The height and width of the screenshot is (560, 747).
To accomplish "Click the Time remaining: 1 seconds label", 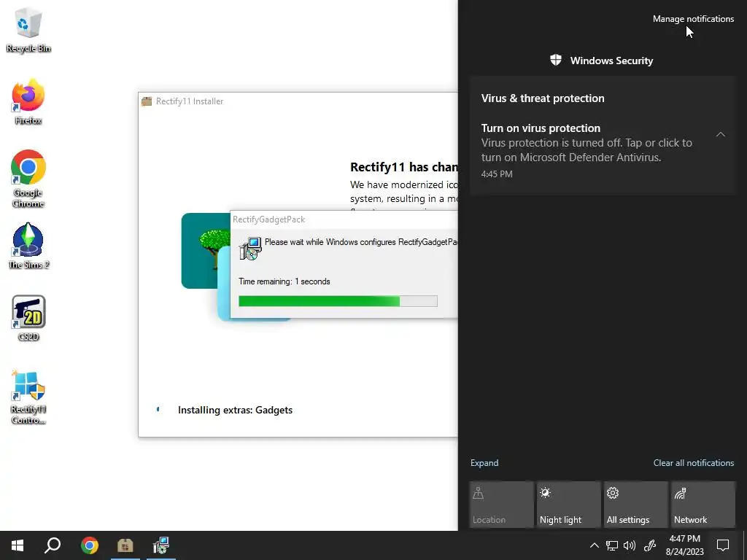I will point(285,281).
